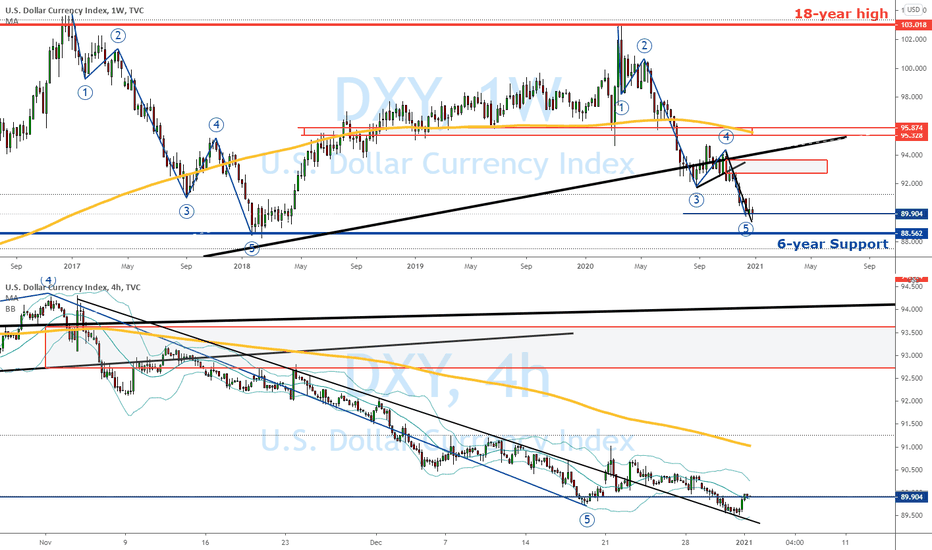
Task: Open the USD currency selector
Action: tap(913, 10)
